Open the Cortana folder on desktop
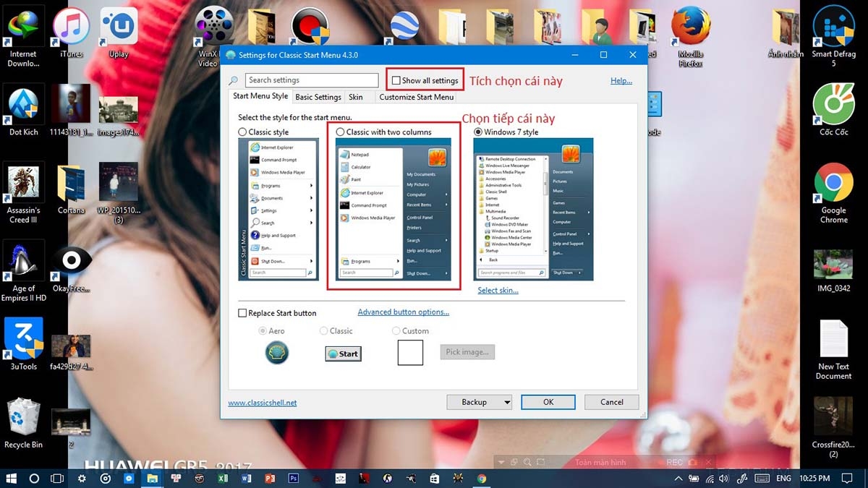Screen dimensions: 868x488 point(71,189)
